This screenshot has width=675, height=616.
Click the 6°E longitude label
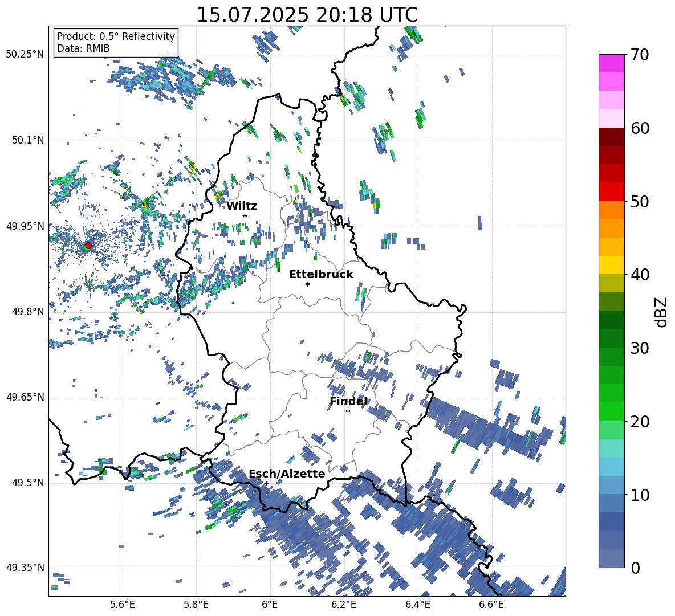(x=270, y=605)
